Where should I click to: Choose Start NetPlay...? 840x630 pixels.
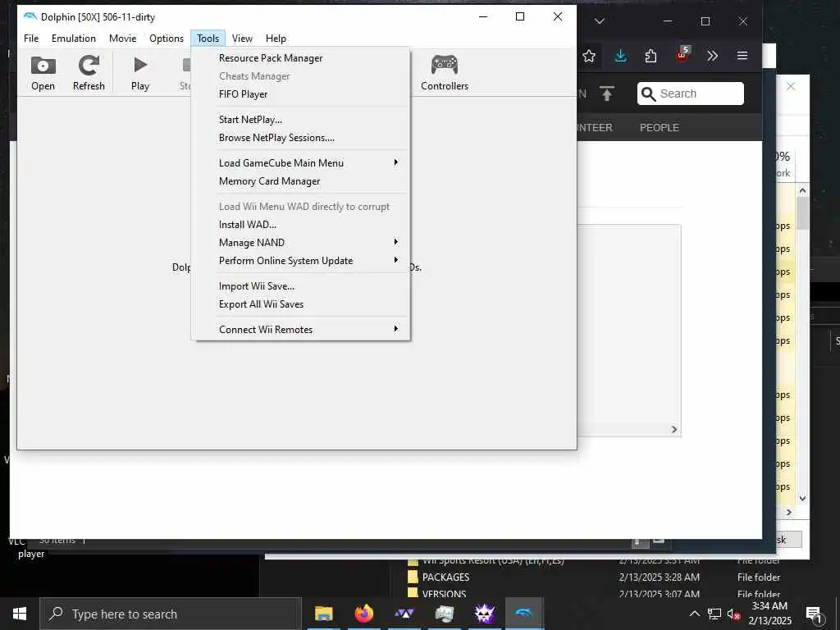click(302, 120)
